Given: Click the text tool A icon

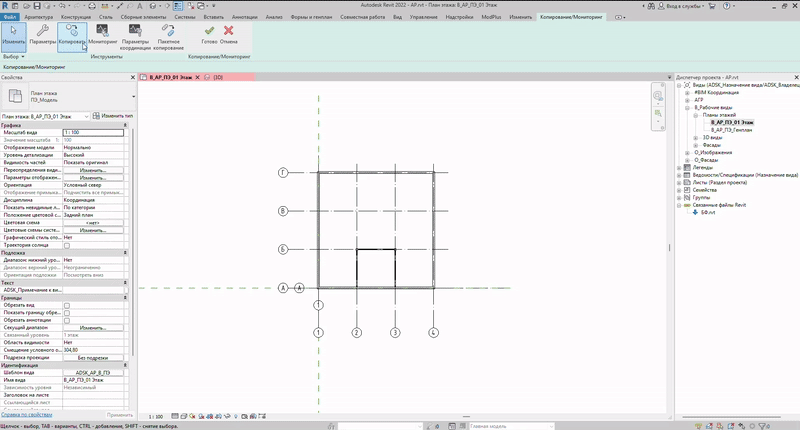Looking at the screenshot, I should (x=139, y=6).
